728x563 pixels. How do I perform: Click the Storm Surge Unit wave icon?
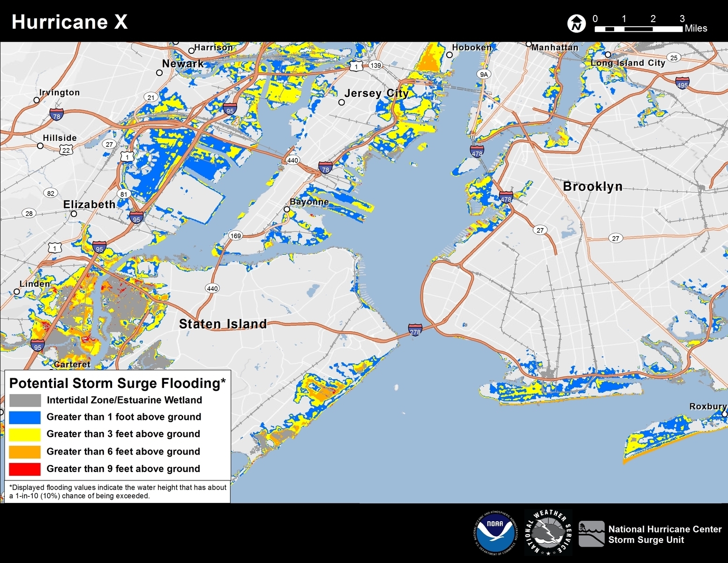point(592,534)
